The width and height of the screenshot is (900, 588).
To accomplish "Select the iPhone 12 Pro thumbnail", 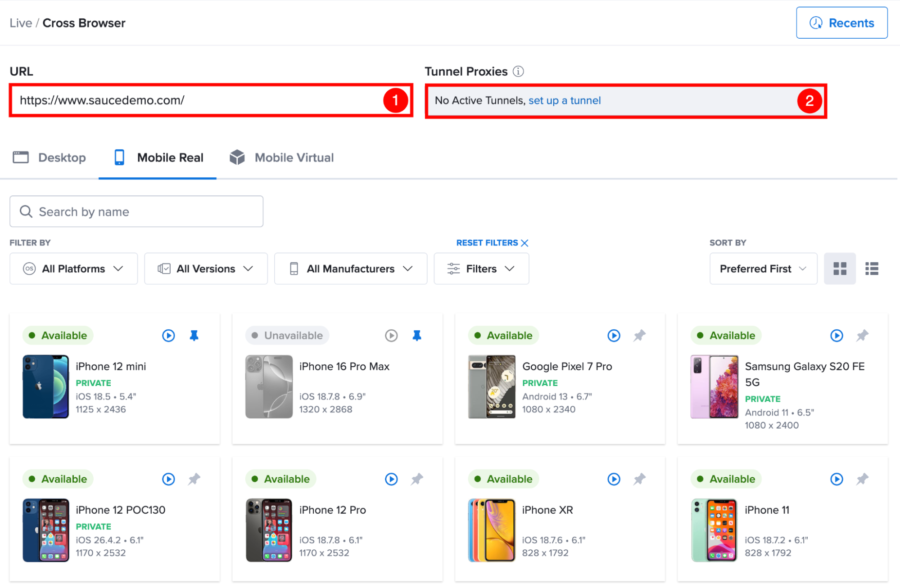I will point(269,530).
